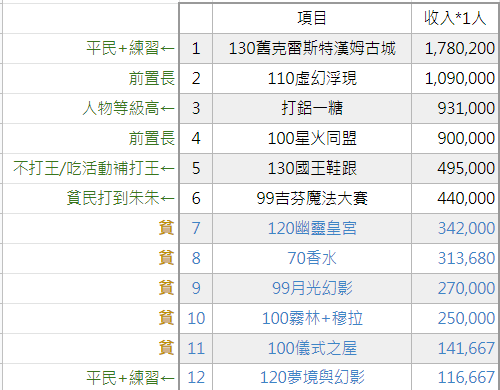Click the 貧 label beside rank 7
500x390 pixels.
coord(166,228)
